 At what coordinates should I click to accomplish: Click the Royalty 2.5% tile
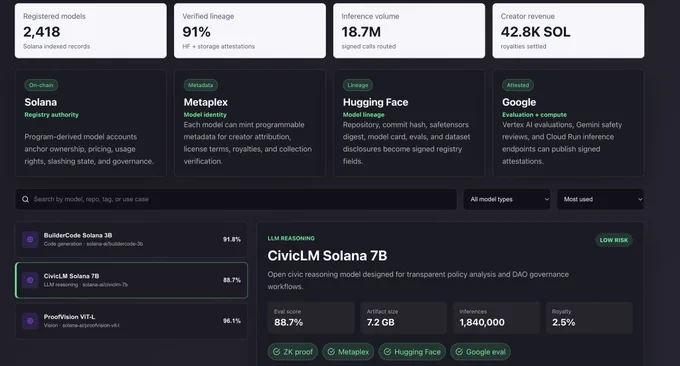(589, 318)
